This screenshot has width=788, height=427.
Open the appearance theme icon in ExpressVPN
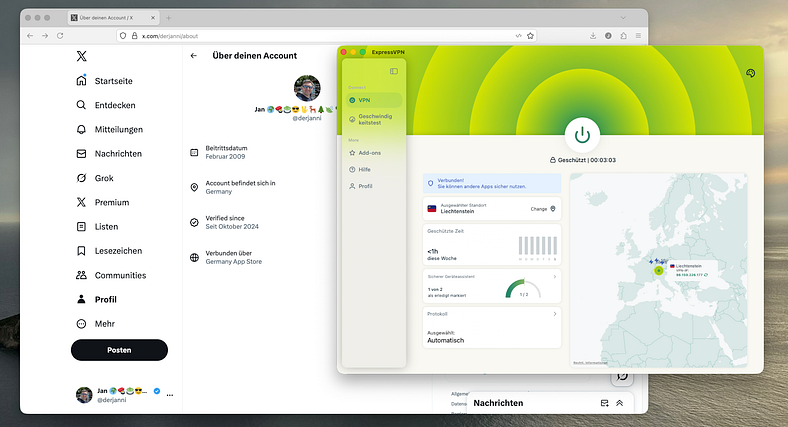pyautogui.click(x=750, y=72)
